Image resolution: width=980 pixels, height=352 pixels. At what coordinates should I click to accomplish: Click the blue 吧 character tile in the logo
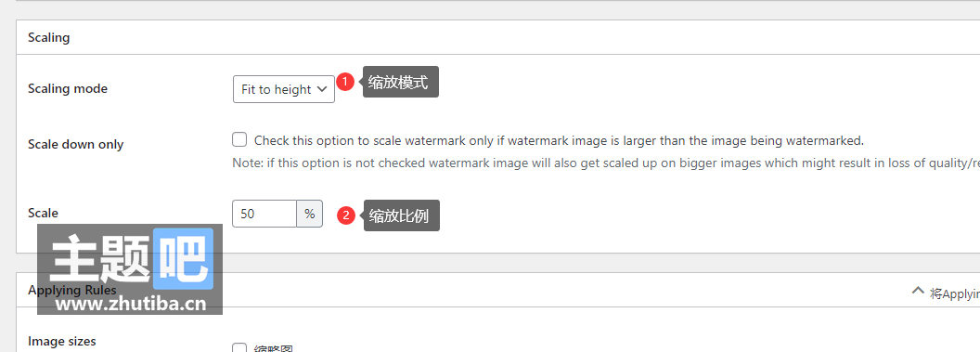[183, 257]
